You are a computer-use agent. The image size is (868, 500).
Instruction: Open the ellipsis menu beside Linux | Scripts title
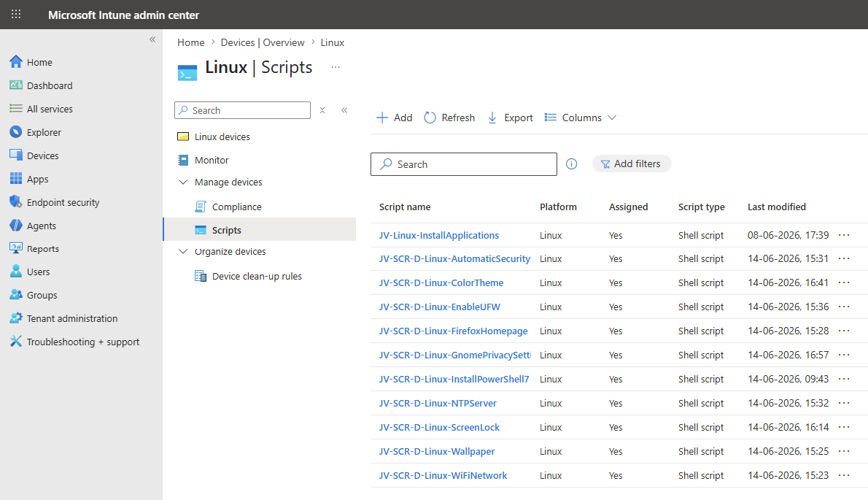[336, 67]
